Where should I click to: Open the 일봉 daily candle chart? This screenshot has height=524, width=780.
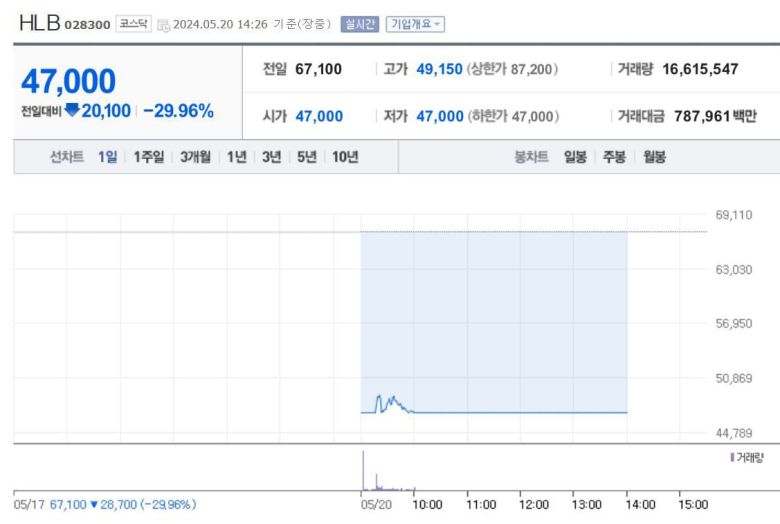tap(575, 157)
